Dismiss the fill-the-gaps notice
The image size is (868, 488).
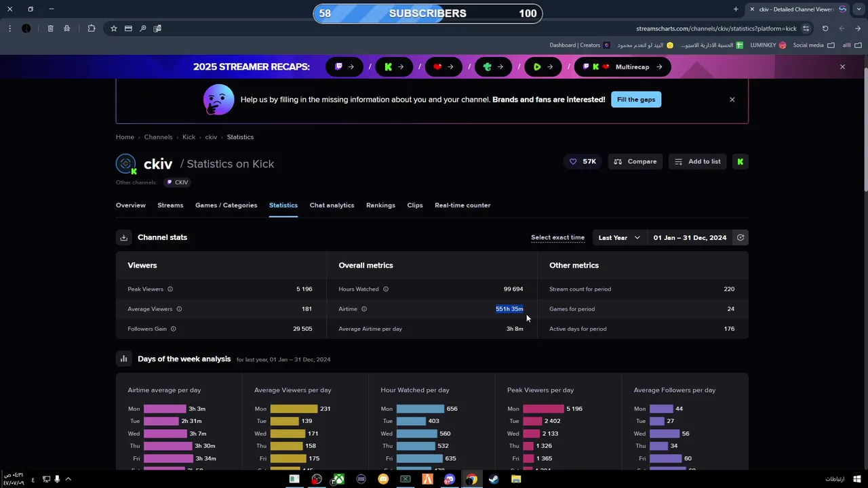pos(732,100)
